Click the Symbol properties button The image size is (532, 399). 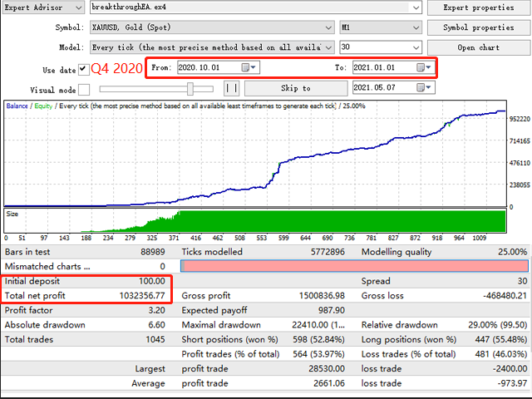tap(479, 27)
